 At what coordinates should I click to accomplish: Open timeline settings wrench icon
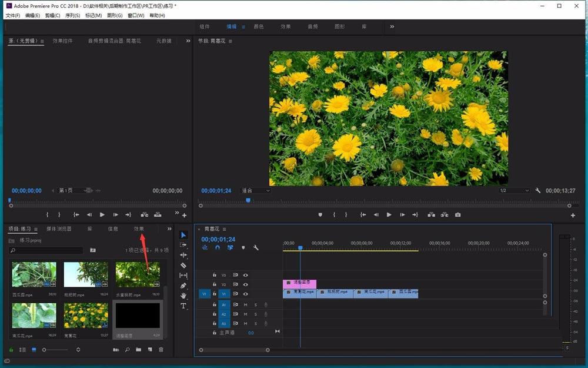[256, 248]
